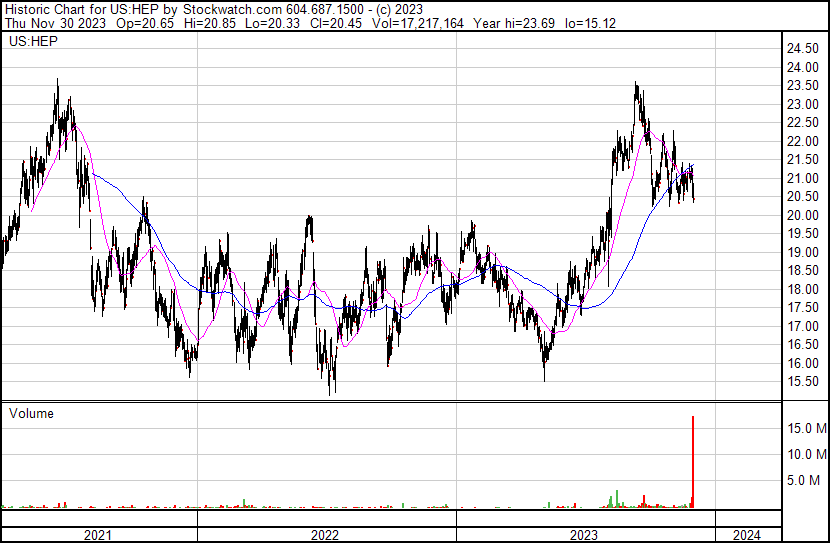Click the Volume panel label
Image resolution: width=830 pixels, height=543 pixels.
click(x=31, y=413)
